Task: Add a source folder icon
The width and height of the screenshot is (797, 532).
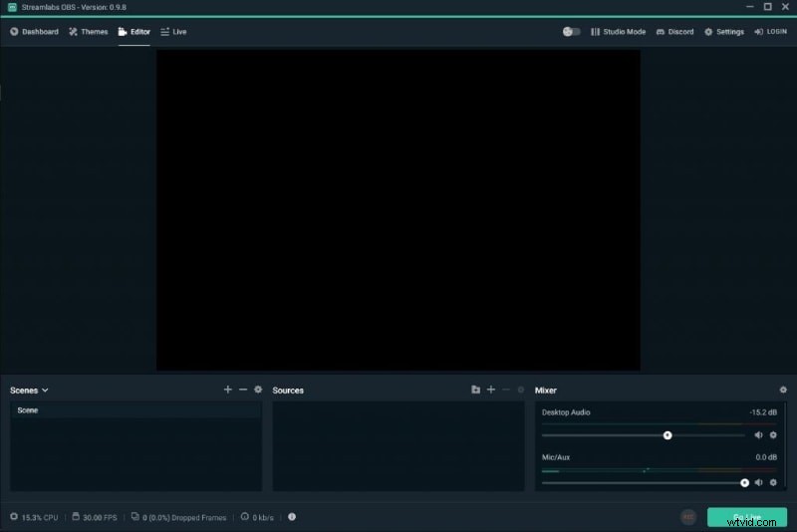Action: pyautogui.click(x=476, y=390)
